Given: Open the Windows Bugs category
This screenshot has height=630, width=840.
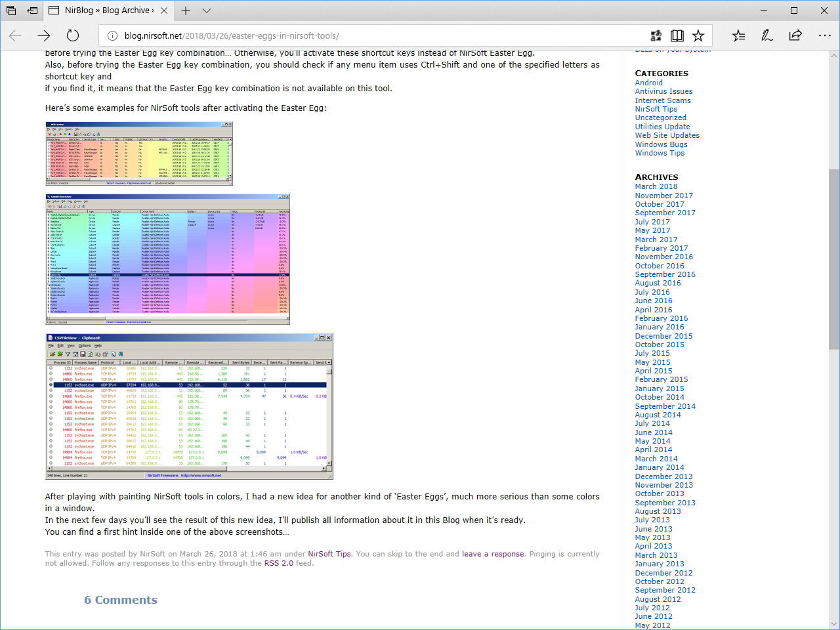Looking at the screenshot, I should pyautogui.click(x=661, y=144).
